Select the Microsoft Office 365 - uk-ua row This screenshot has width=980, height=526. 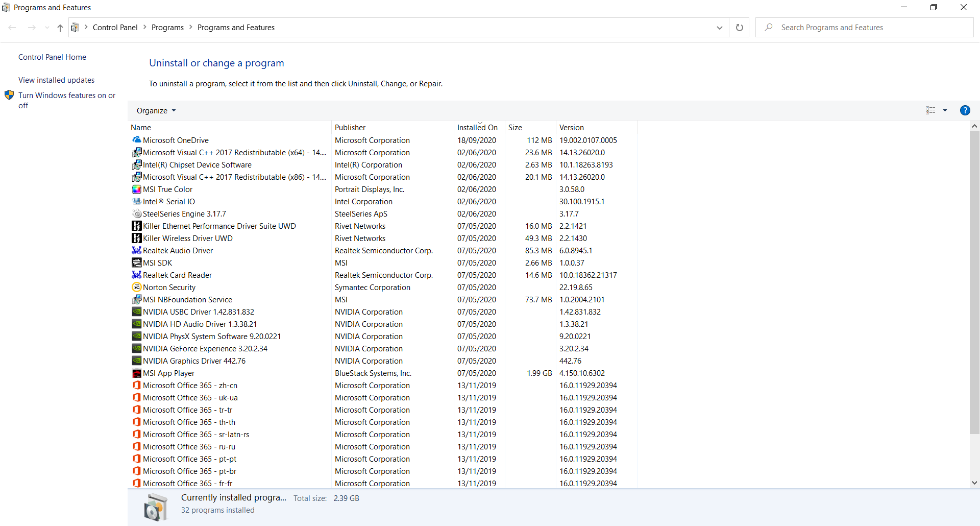382,397
